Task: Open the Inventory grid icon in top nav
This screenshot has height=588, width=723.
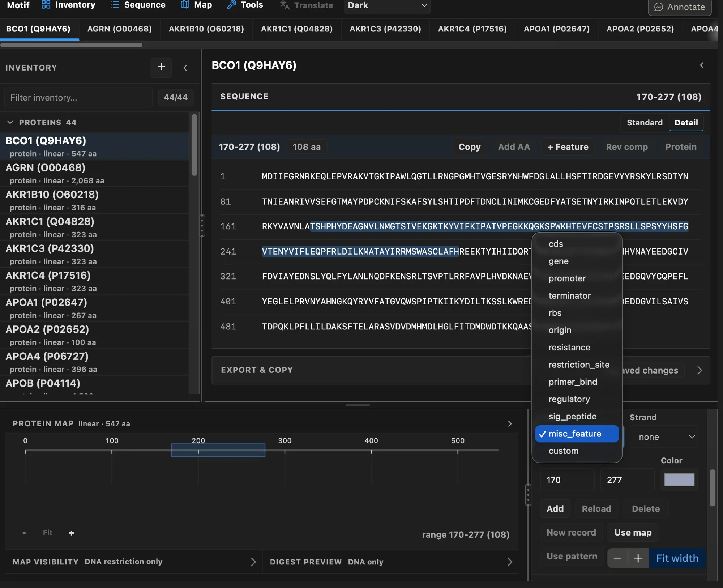Action: [x=46, y=5]
